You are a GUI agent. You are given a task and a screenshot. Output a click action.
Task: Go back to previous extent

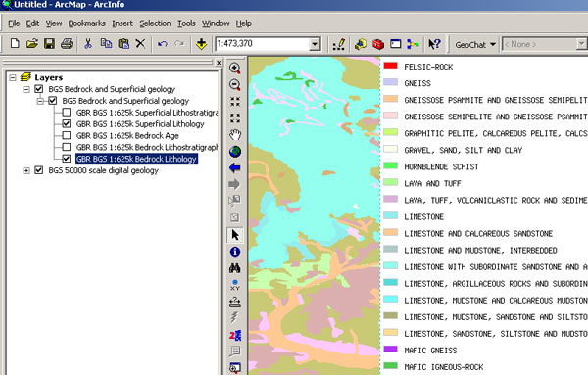click(x=235, y=167)
